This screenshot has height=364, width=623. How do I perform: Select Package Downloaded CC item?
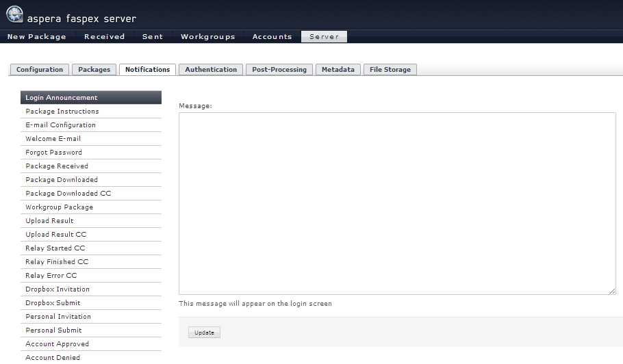tap(91, 194)
